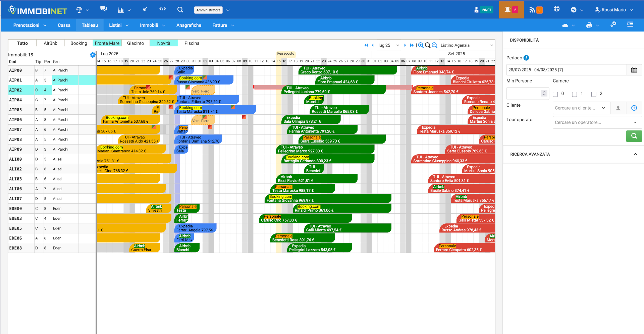Switch to the Fronte Mare tab
Viewport: 644px width, 334px height.
(x=107, y=43)
